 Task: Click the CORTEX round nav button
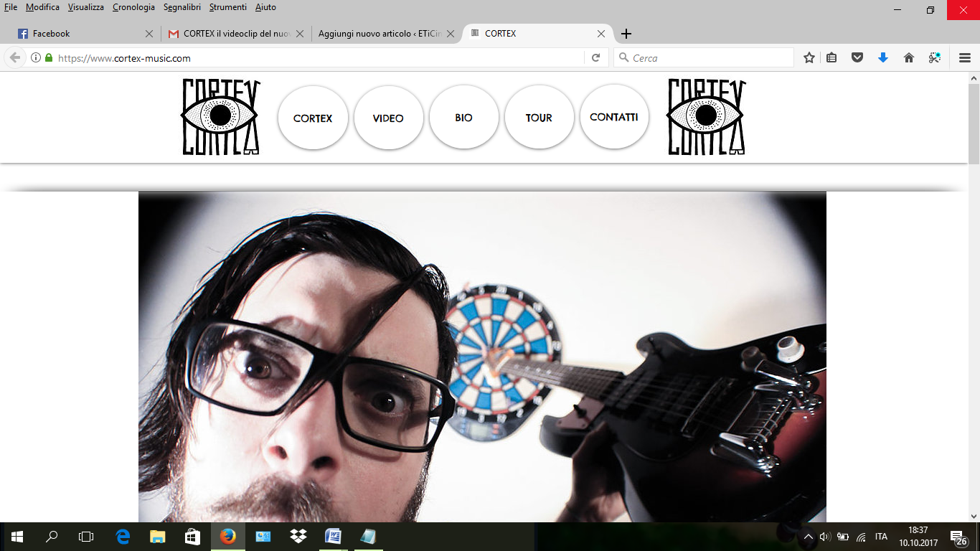pyautogui.click(x=313, y=118)
